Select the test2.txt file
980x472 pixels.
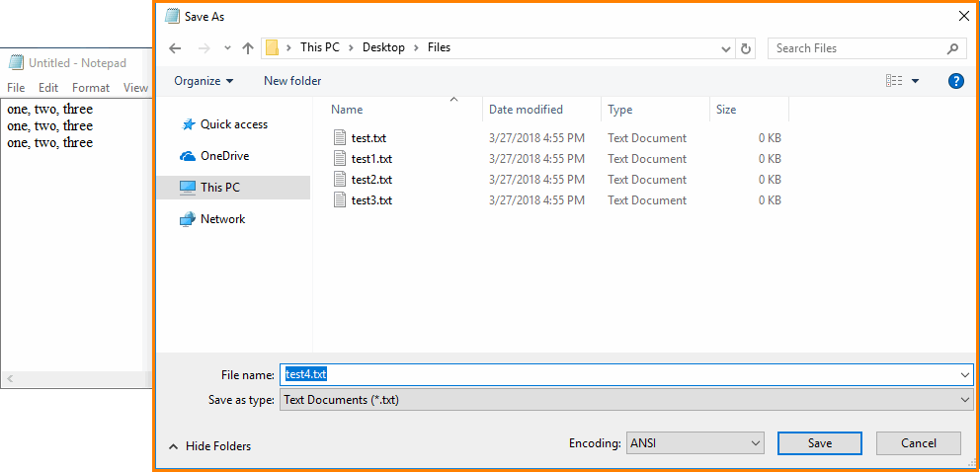(x=371, y=179)
